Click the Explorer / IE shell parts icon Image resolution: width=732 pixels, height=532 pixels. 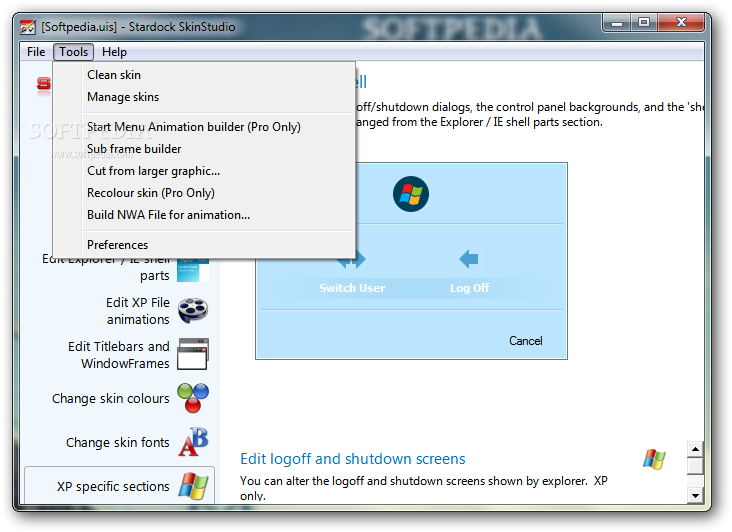[x=193, y=271]
